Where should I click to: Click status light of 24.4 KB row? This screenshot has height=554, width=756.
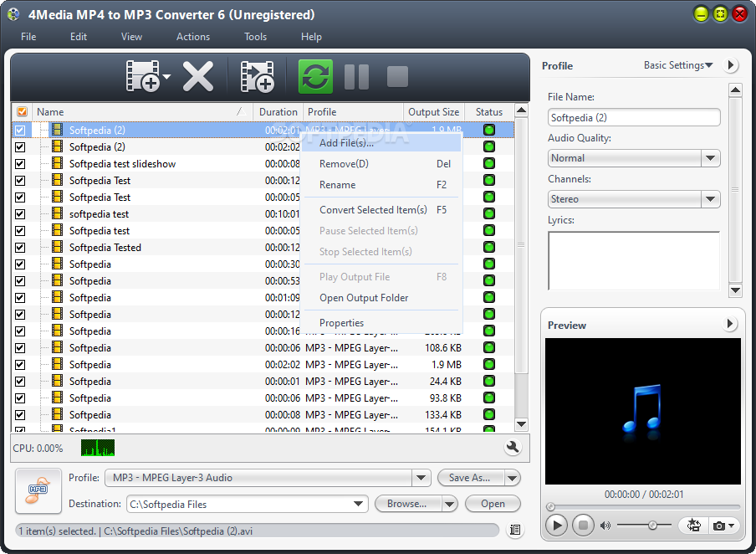tap(489, 381)
